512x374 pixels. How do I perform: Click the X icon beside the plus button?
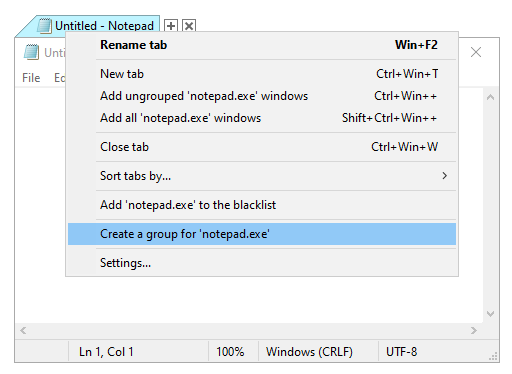pyautogui.click(x=189, y=26)
